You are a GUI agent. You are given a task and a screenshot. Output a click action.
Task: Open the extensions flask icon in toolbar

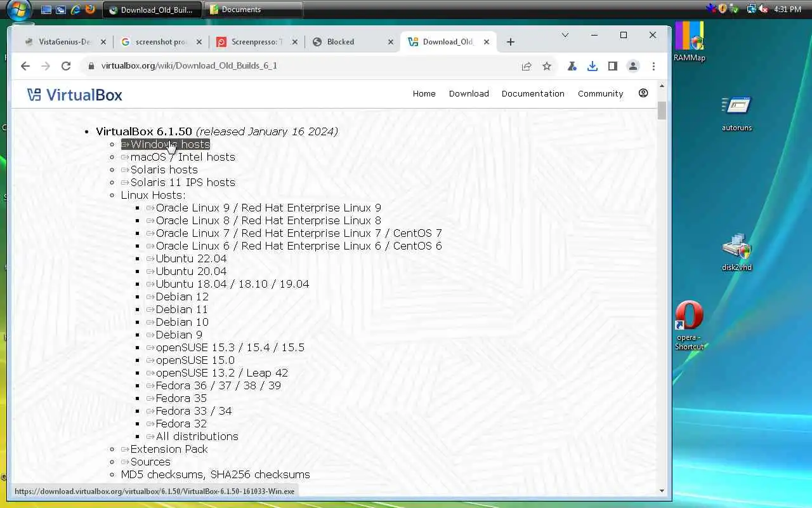(x=572, y=66)
